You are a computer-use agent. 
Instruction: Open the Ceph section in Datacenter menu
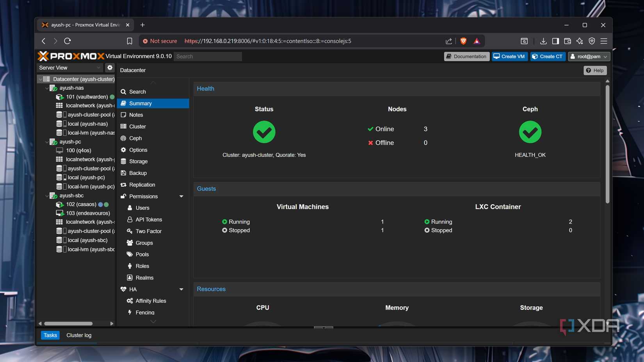(x=135, y=138)
